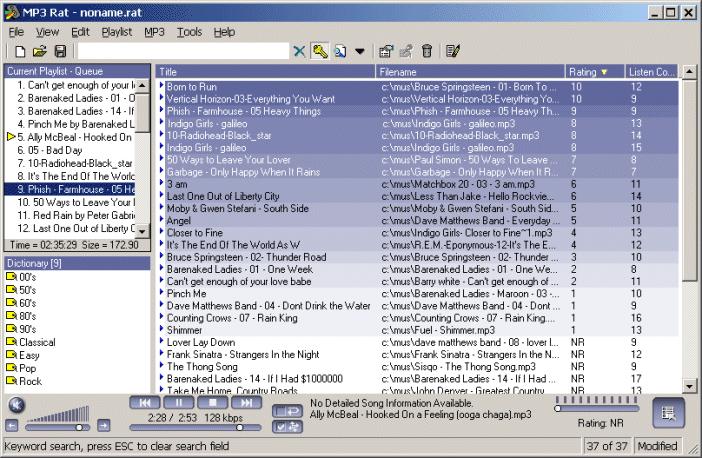
Task: Sort by the Title column header
Action: 265,72
